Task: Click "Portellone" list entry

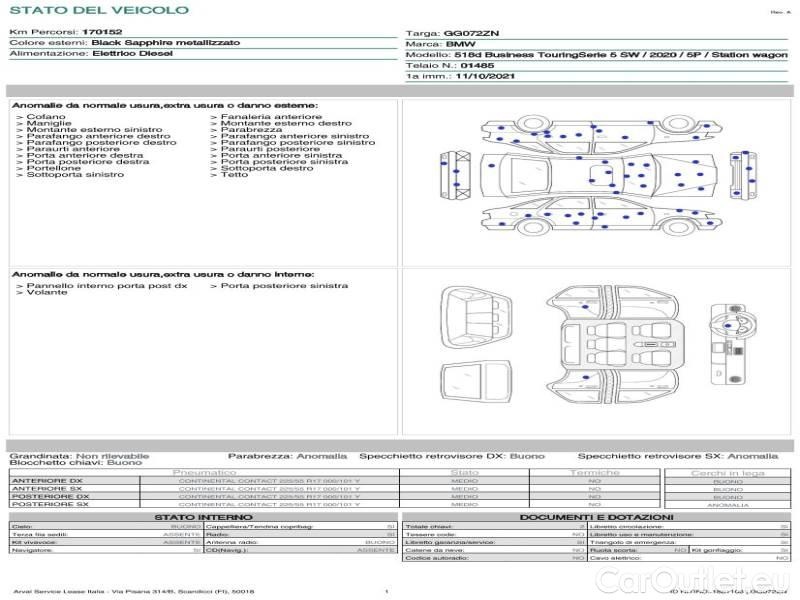Action: pos(54,168)
